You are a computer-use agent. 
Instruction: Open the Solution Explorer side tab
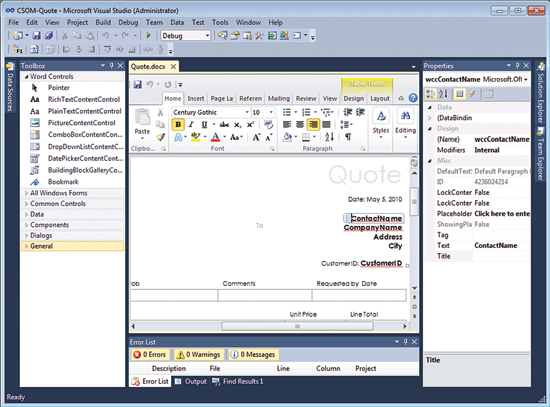coord(541,93)
